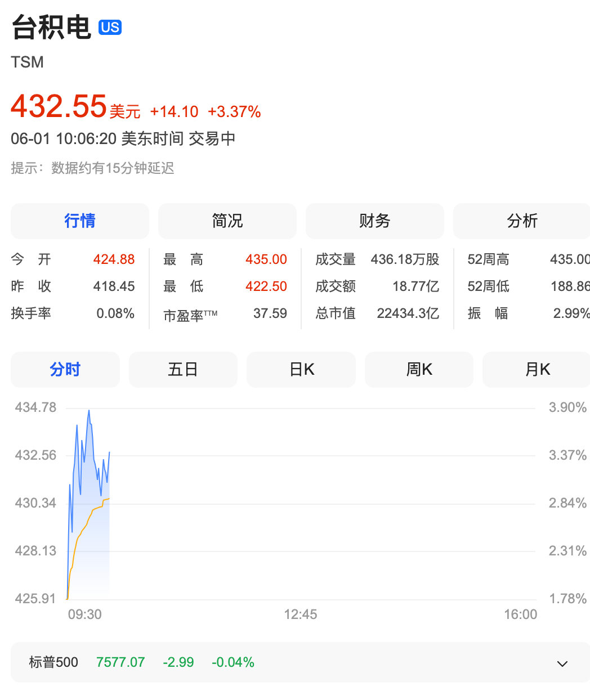
Task: Select the 日K chart tab
Action: point(301,369)
